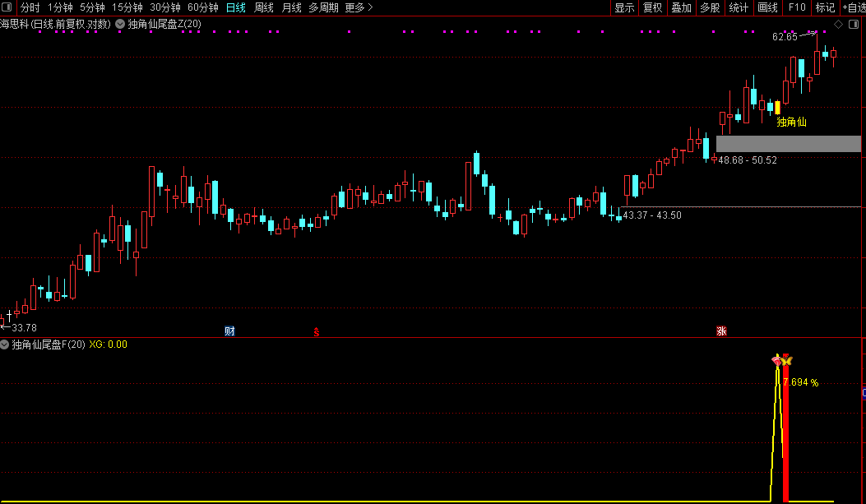
Task: Click the yellow 独角仙 signal candle
Action: click(x=778, y=108)
